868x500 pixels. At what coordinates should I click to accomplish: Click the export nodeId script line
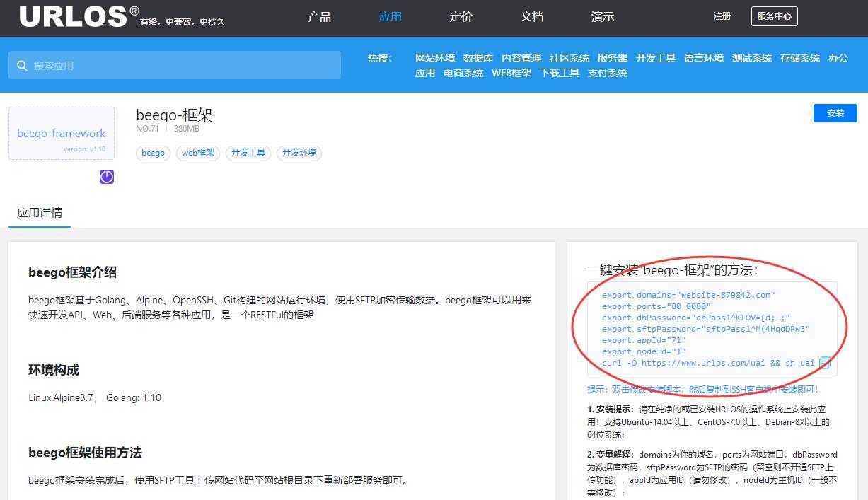644,351
